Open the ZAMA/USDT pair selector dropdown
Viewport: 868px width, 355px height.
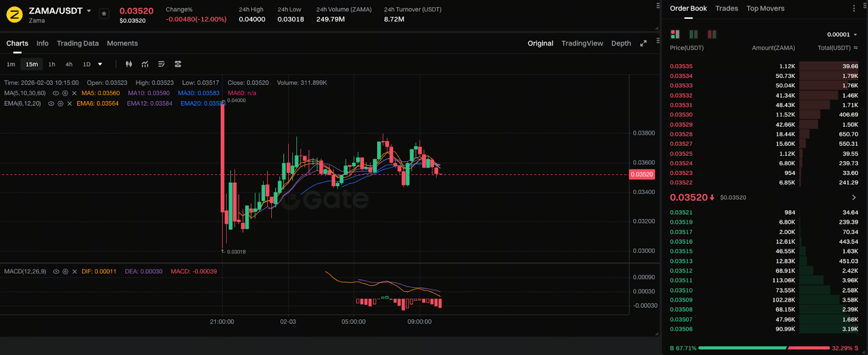tap(89, 11)
